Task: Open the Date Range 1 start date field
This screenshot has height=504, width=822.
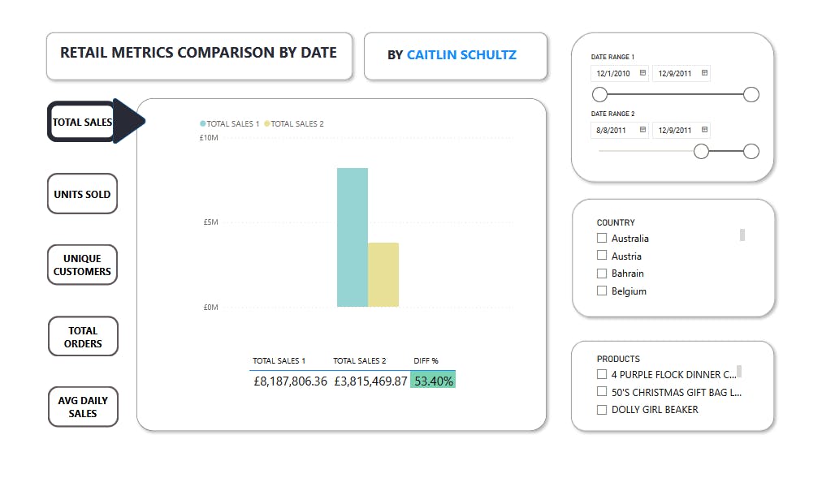Action: [x=615, y=72]
